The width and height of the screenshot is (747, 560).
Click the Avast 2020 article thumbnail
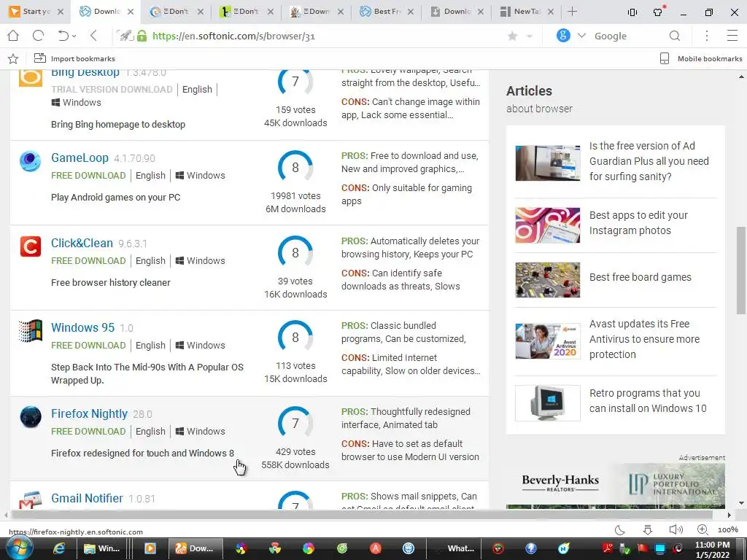pyautogui.click(x=547, y=341)
